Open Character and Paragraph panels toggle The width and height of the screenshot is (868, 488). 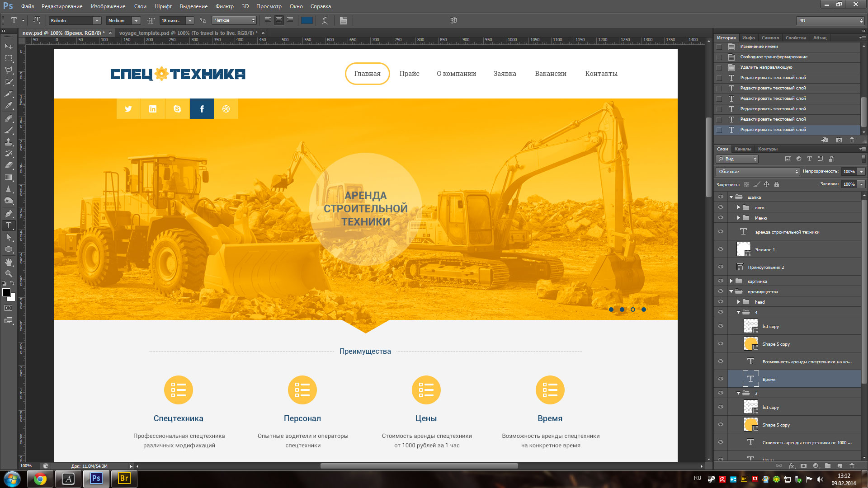(344, 20)
